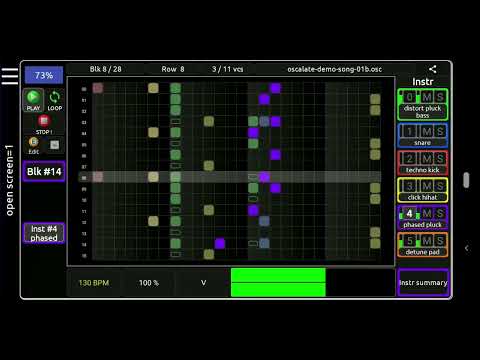Mute the snare instrument

click(x=427, y=131)
